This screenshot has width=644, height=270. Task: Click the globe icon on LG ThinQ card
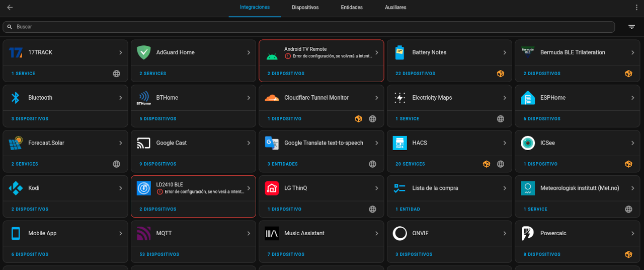(373, 209)
